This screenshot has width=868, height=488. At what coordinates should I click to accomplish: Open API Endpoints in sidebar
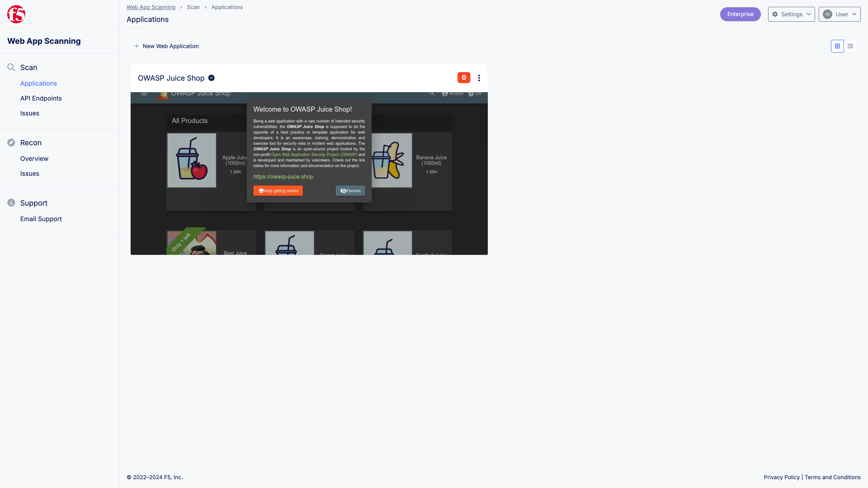click(x=41, y=98)
